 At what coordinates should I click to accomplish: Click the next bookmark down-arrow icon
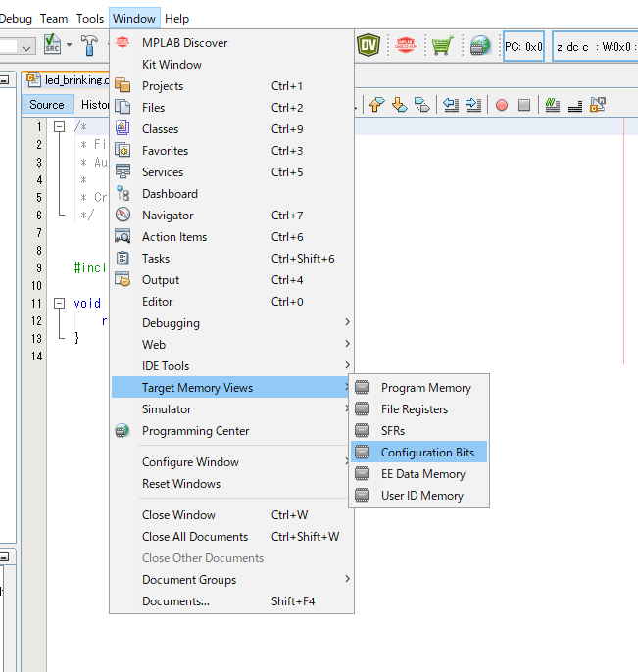tap(399, 105)
